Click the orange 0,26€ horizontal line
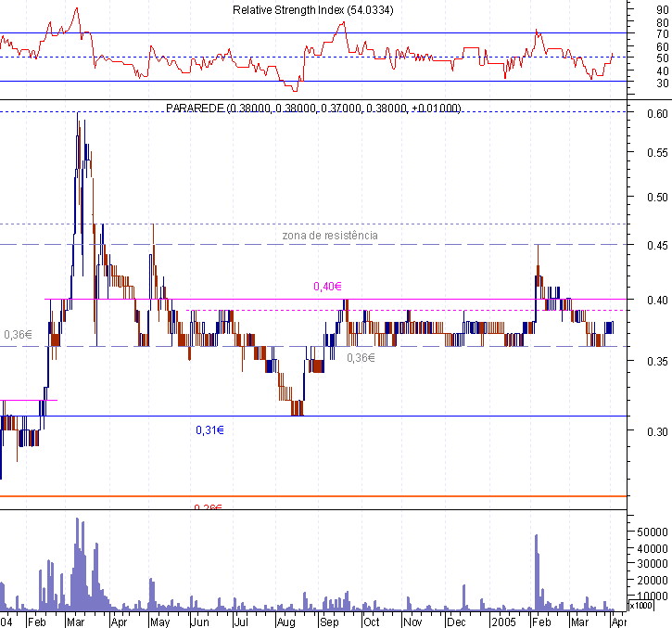The width and height of the screenshot is (672, 628). pos(313,496)
